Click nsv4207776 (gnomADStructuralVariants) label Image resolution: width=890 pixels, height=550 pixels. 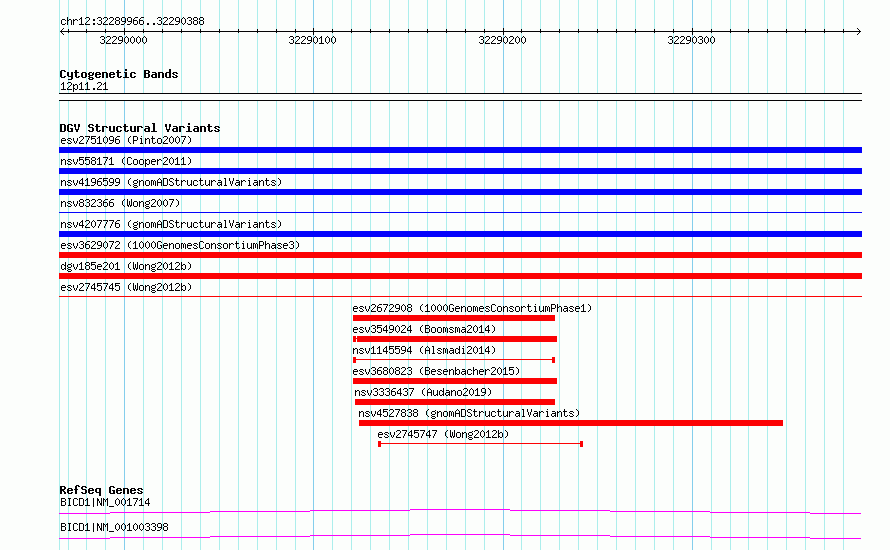[x=171, y=224]
